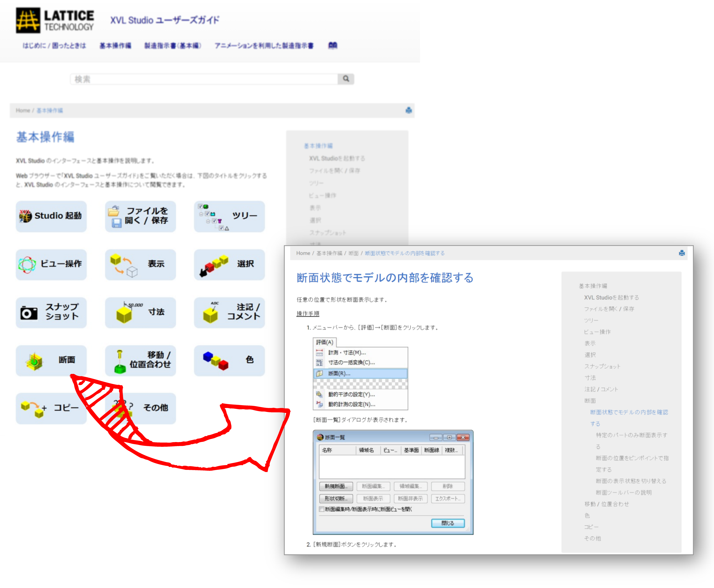Image resolution: width=714 pixels, height=588 pixels.
Task: Click the エクスポート button
Action: [448, 498]
